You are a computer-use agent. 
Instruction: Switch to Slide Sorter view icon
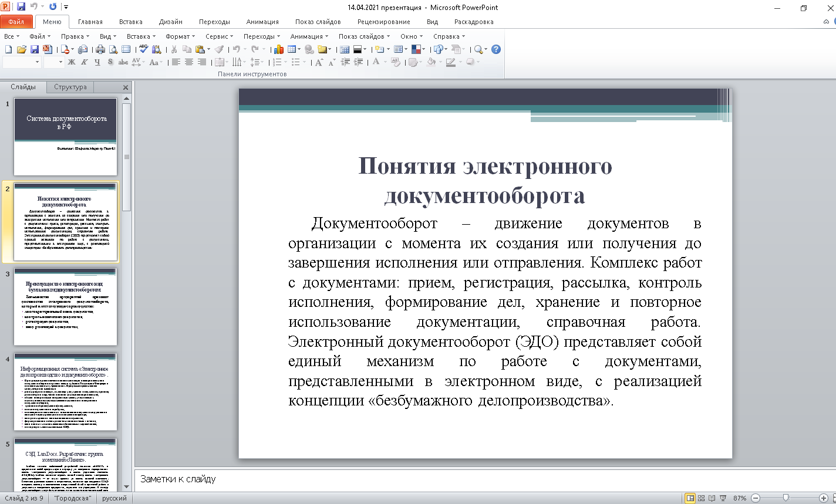pos(701,498)
